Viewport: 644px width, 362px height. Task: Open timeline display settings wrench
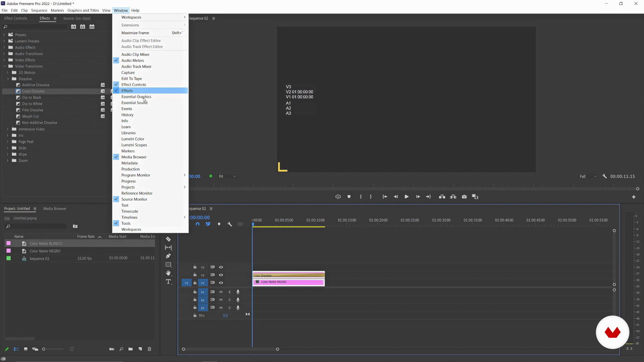(230, 224)
